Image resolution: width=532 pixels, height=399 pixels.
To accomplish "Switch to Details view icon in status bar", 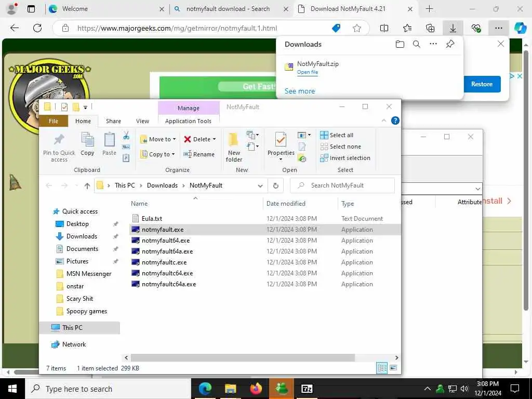I will click(382, 368).
